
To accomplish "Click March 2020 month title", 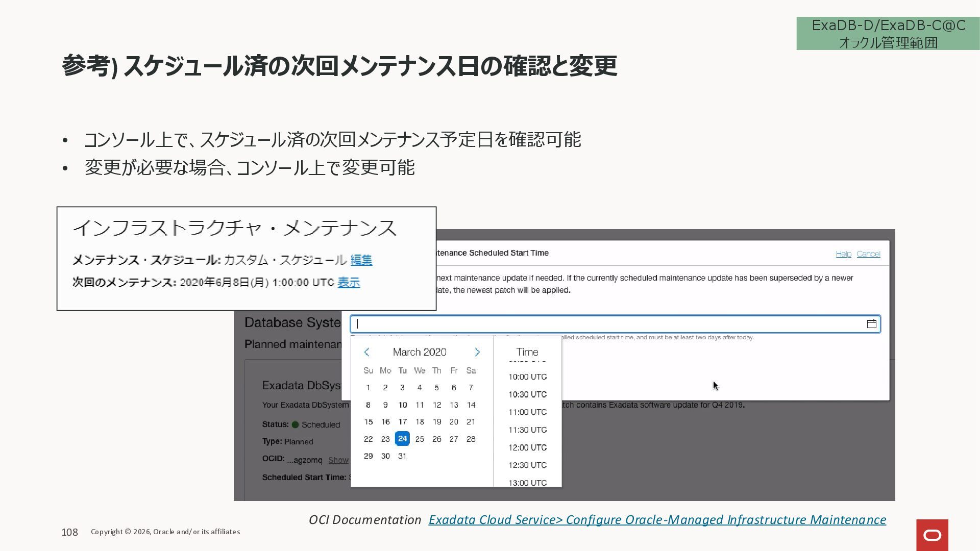I will coord(420,352).
